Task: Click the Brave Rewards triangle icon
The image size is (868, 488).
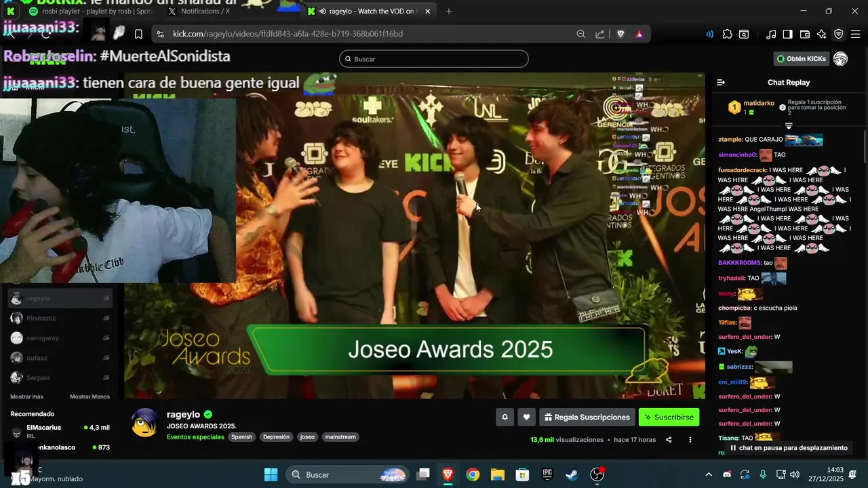Action: click(639, 34)
